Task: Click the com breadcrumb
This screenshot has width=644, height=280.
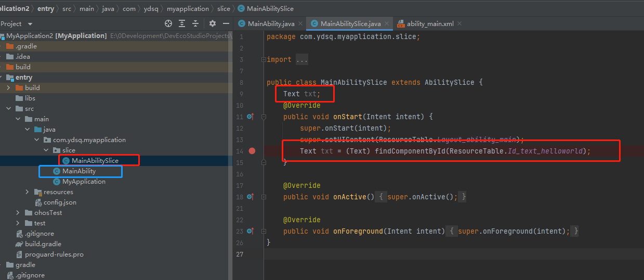Action: click(x=129, y=9)
